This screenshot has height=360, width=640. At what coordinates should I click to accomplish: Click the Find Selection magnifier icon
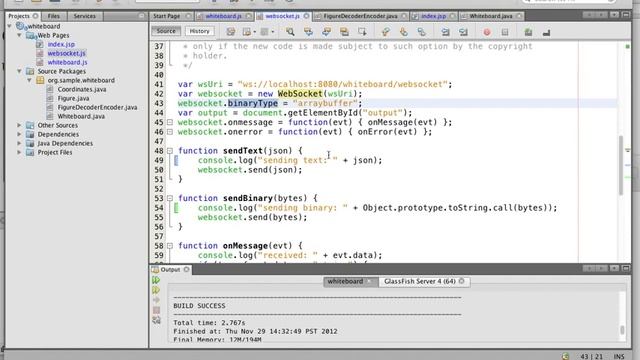click(x=290, y=32)
